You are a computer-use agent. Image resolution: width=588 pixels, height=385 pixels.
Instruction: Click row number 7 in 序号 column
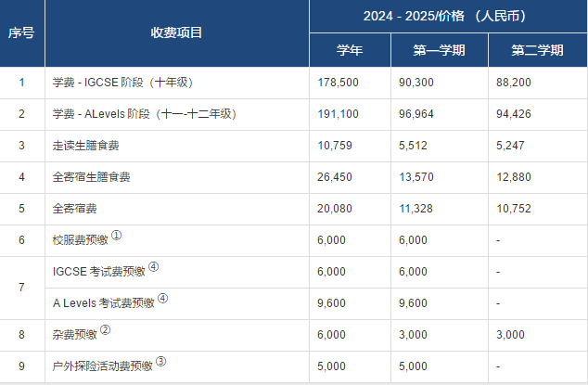(22, 286)
